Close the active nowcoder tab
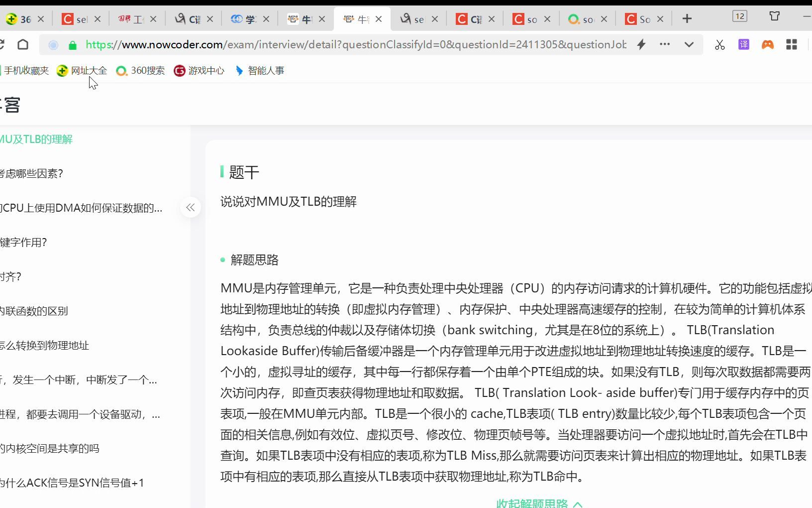 (379, 19)
